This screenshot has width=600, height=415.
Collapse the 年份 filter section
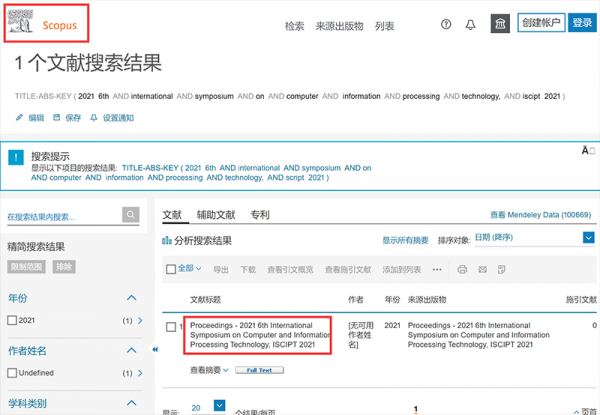click(x=131, y=298)
